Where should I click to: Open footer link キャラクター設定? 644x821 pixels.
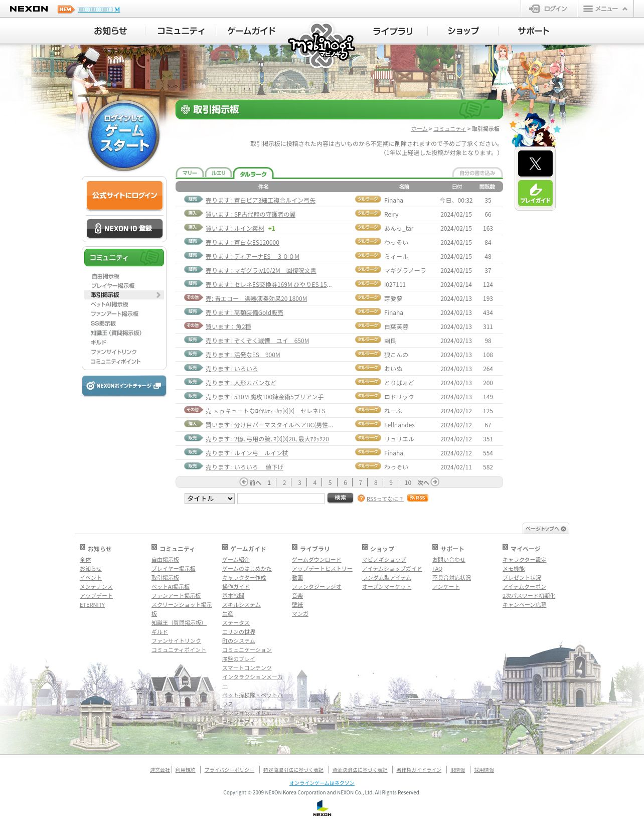coord(525,560)
